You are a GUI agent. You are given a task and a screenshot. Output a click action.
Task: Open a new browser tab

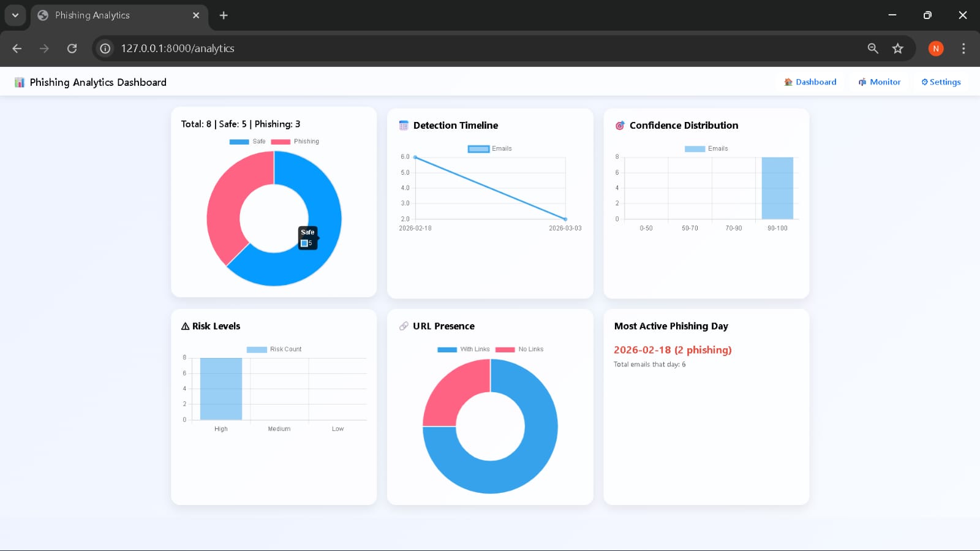(224, 15)
